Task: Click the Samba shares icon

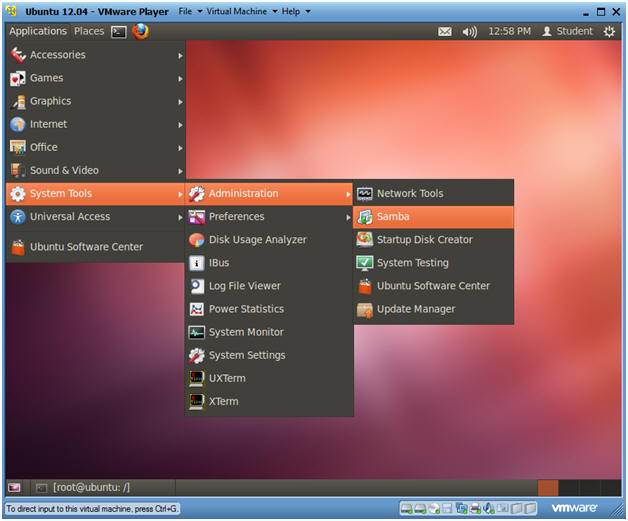Action: point(364,217)
